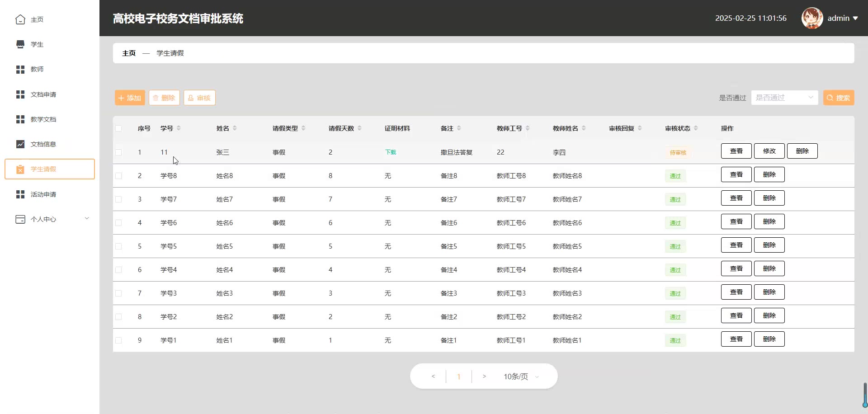This screenshot has height=414, width=868.
Task: Check the row for 姓名4
Action: 118,270
